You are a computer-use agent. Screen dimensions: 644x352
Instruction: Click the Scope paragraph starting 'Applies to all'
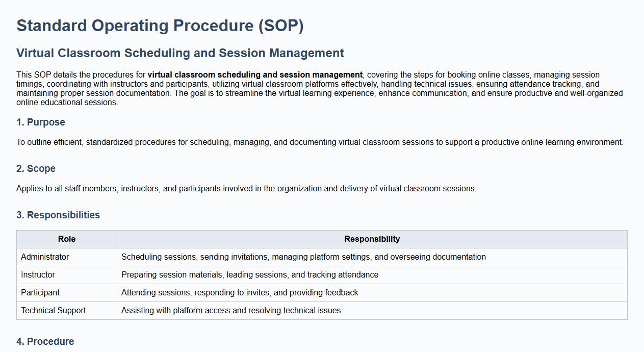point(246,189)
